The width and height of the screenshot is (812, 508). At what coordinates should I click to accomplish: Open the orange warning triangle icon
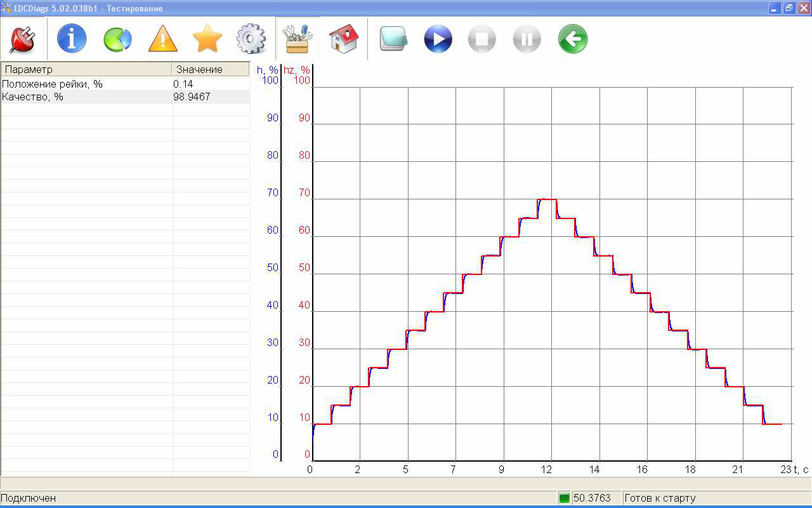(x=163, y=39)
